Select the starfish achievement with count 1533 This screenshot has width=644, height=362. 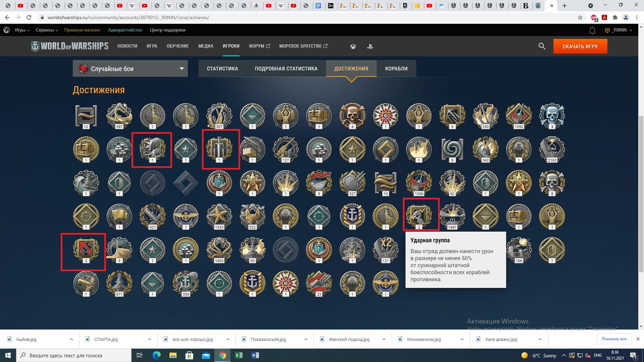tap(219, 217)
